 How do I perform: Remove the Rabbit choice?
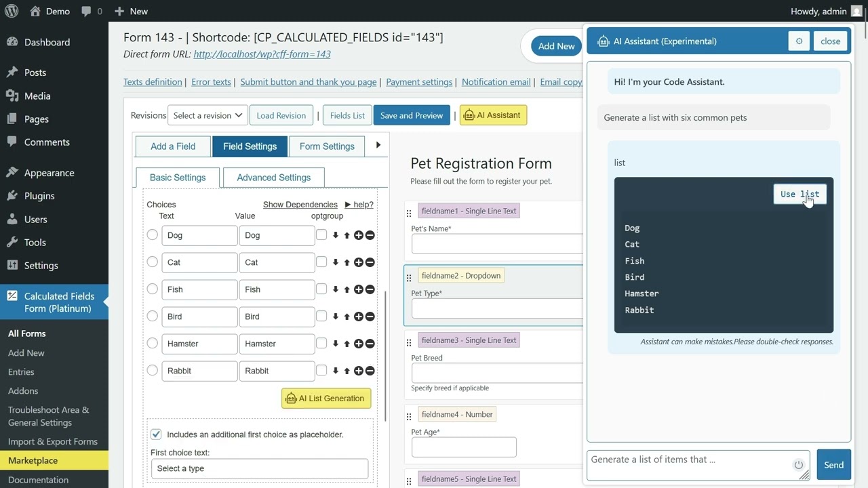[x=370, y=371]
